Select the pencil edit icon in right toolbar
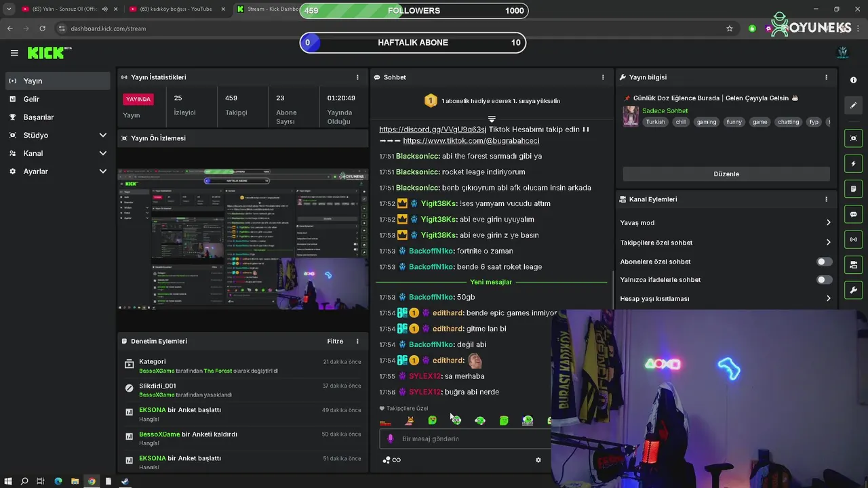Viewport: 868px width, 488px height. point(853,105)
